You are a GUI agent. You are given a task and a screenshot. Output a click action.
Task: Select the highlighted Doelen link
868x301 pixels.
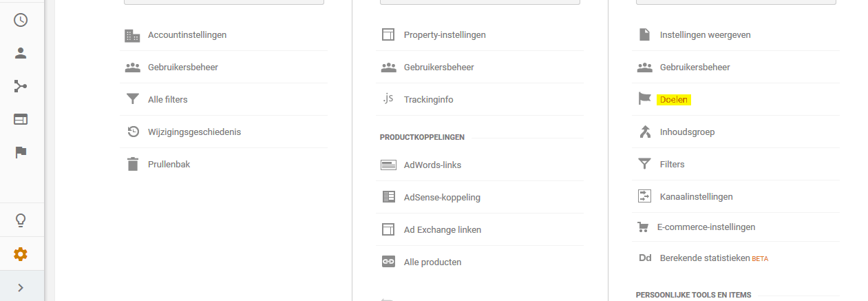click(674, 99)
